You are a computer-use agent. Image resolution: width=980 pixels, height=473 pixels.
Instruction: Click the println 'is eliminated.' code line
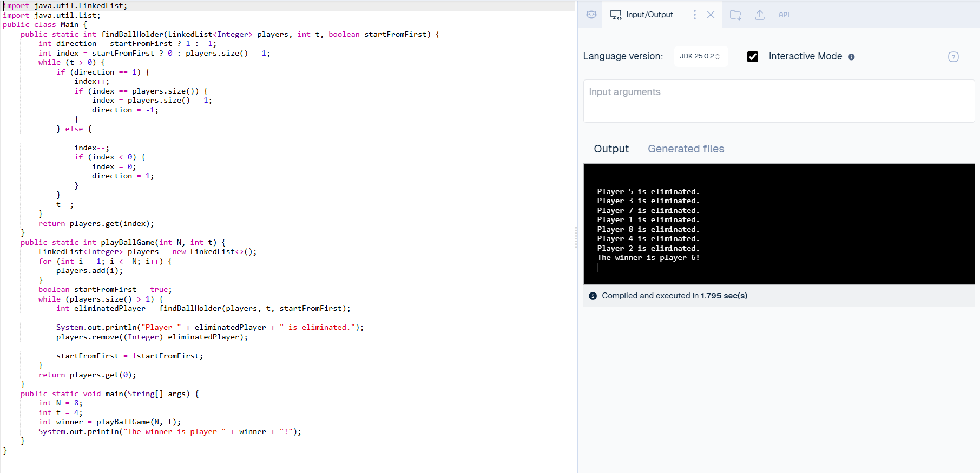tap(210, 327)
